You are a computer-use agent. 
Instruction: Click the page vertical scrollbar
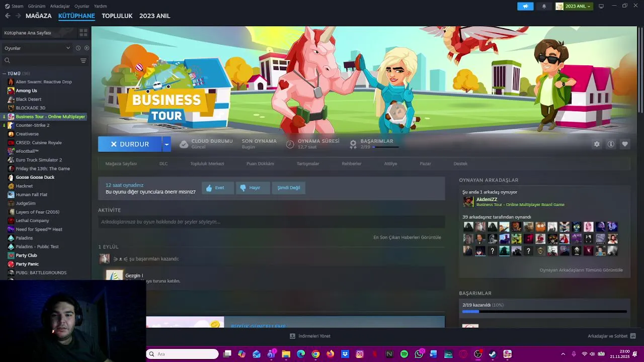(x=640, y=70)
